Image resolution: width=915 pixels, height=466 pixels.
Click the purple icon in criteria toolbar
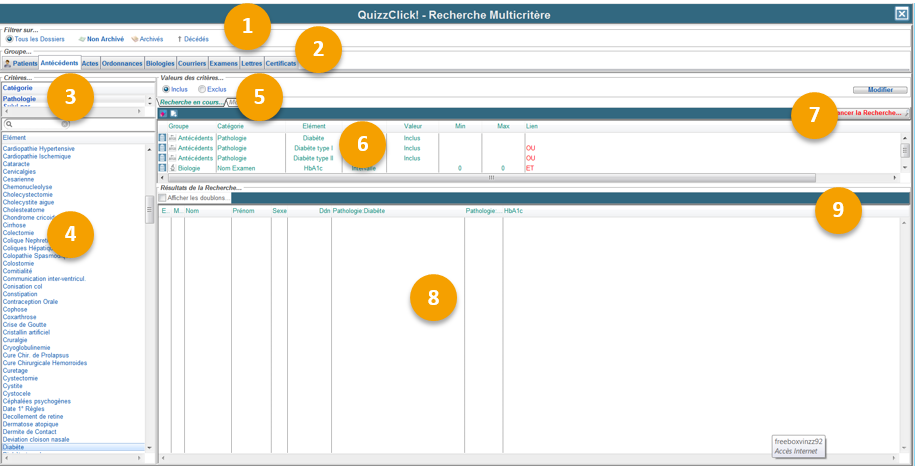click(163, 114)
